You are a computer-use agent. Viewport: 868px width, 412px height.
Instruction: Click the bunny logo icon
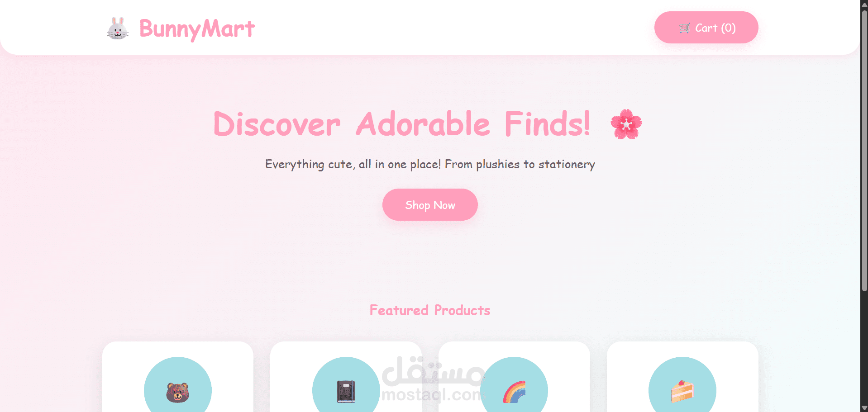[118, 28]
